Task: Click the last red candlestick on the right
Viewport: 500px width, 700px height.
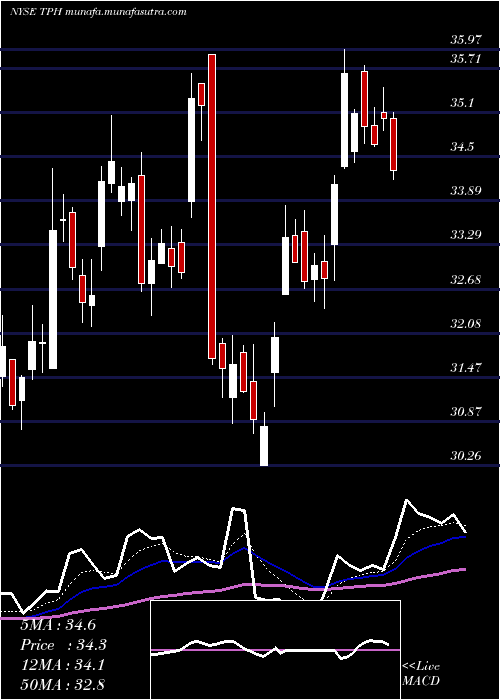Action: pyautogui.click(x=393, y=144)
